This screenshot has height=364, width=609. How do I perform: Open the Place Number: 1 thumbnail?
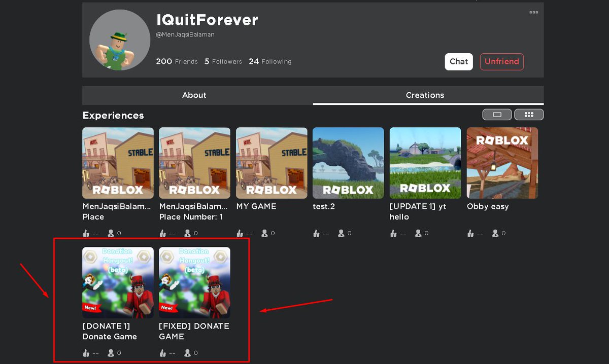(x=194, y=163)
